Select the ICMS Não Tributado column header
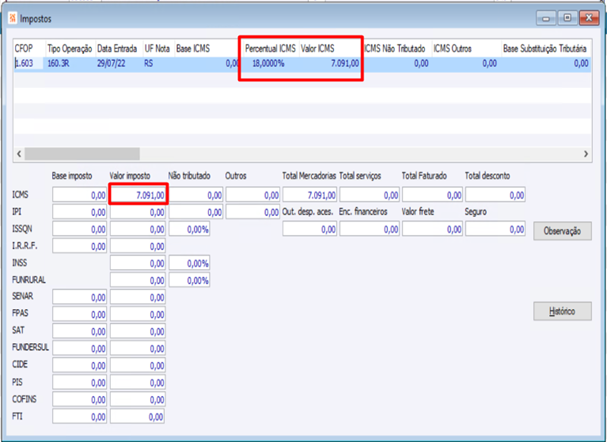This screenshot has width=607, height=442. pyautogui.click(x=396, y=49)
